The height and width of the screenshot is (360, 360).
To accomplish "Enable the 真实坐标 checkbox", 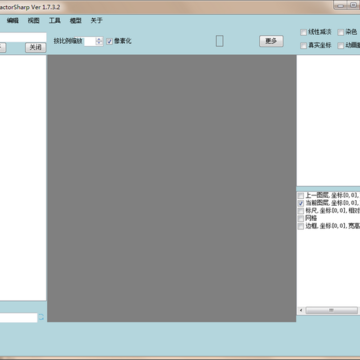I will click(x=303, y=46).
